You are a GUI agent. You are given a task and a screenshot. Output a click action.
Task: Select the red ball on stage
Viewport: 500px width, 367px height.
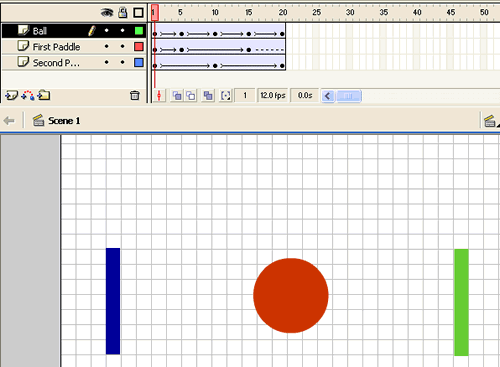291,296
